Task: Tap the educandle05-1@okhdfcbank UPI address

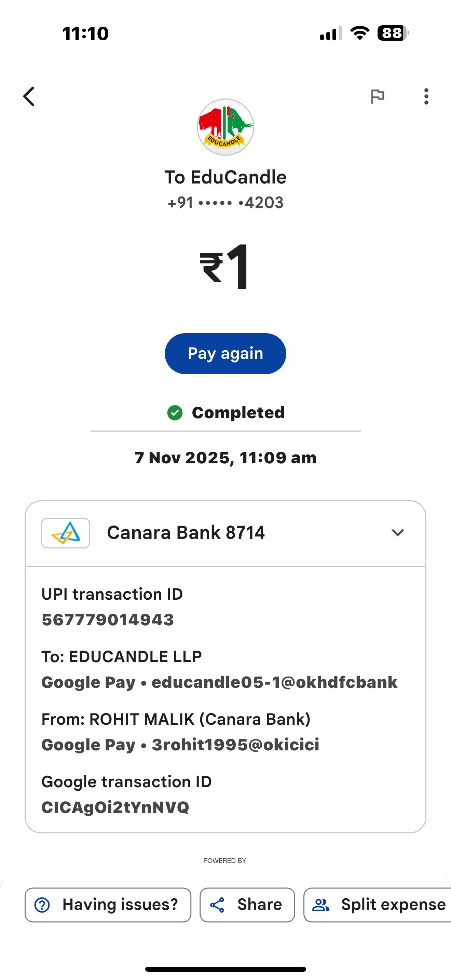Action: coord(274,682)
